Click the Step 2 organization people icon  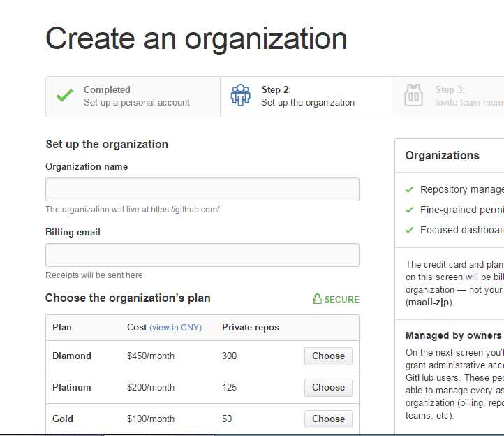[240, 95]
